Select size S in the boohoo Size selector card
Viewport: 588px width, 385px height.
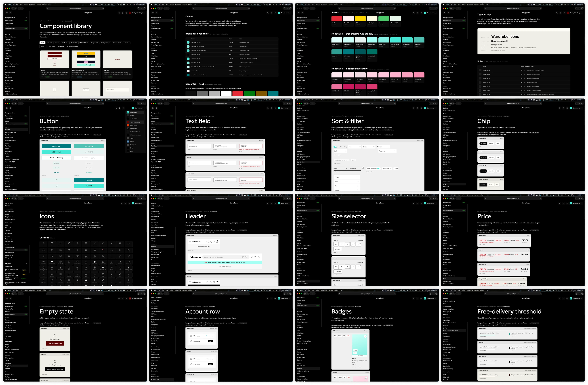[342, 267]
